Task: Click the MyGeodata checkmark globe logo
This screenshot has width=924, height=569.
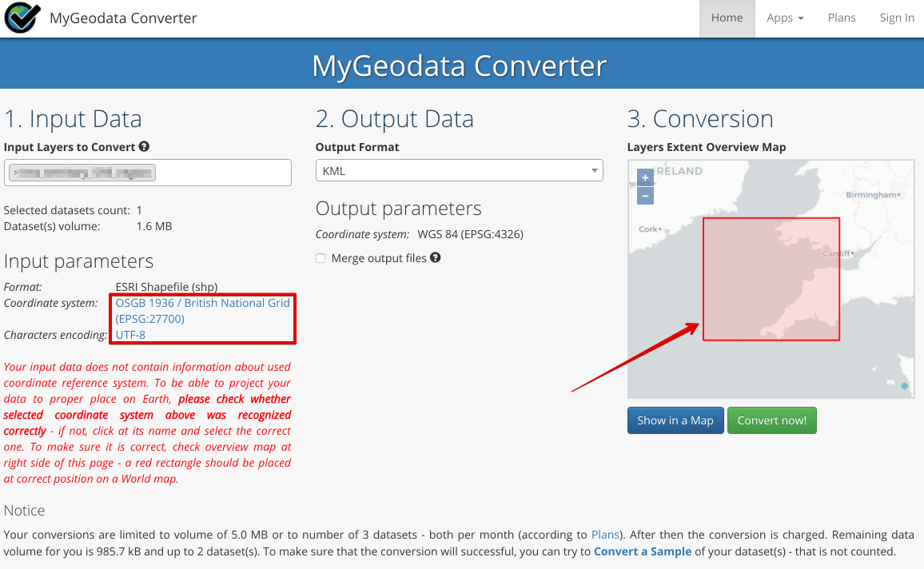Action: pyautogui.click(x=22, y=18)
